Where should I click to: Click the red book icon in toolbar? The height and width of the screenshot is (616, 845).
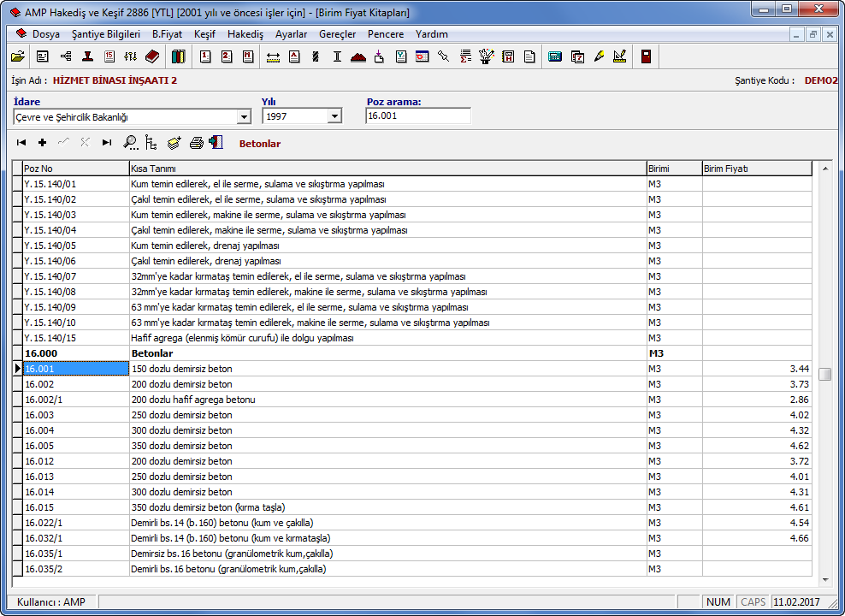152,57
